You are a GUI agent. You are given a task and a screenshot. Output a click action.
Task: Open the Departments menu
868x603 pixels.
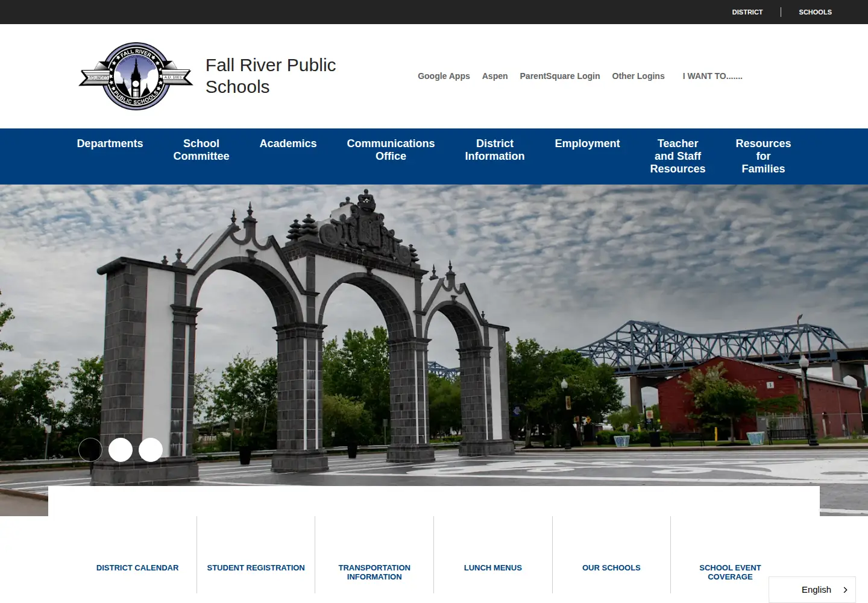110,144
